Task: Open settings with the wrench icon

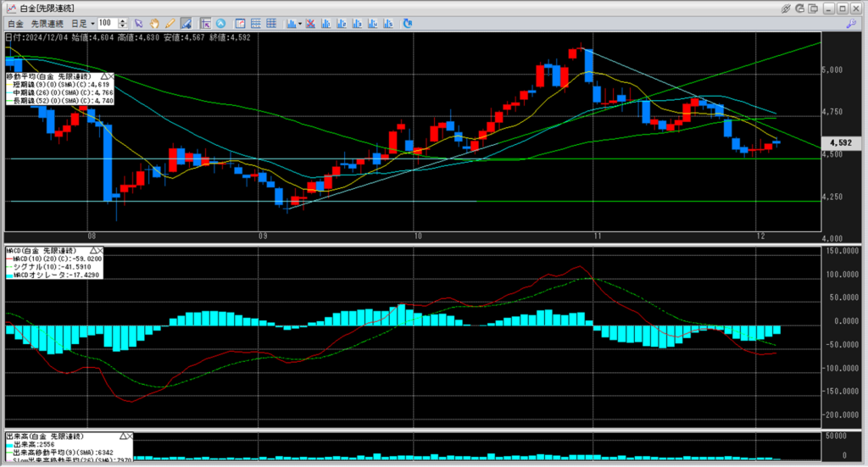Action: tap(851, 24)
